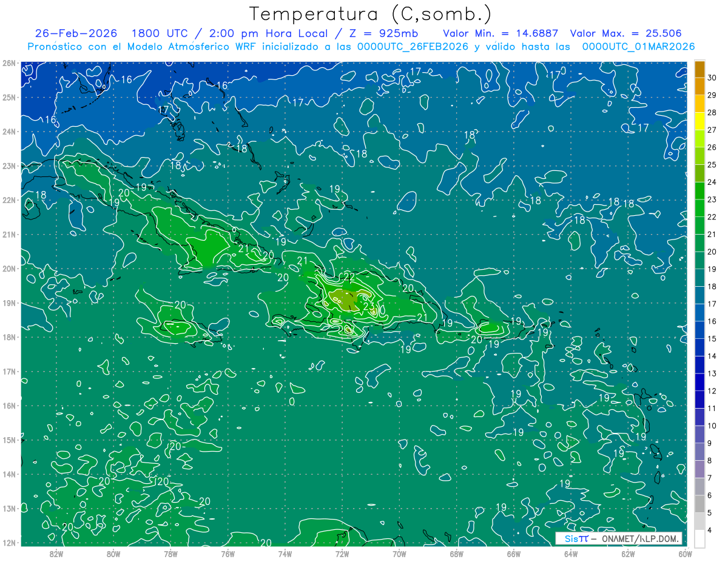Click the 21N latitude axis label

[x=8, y=234]
